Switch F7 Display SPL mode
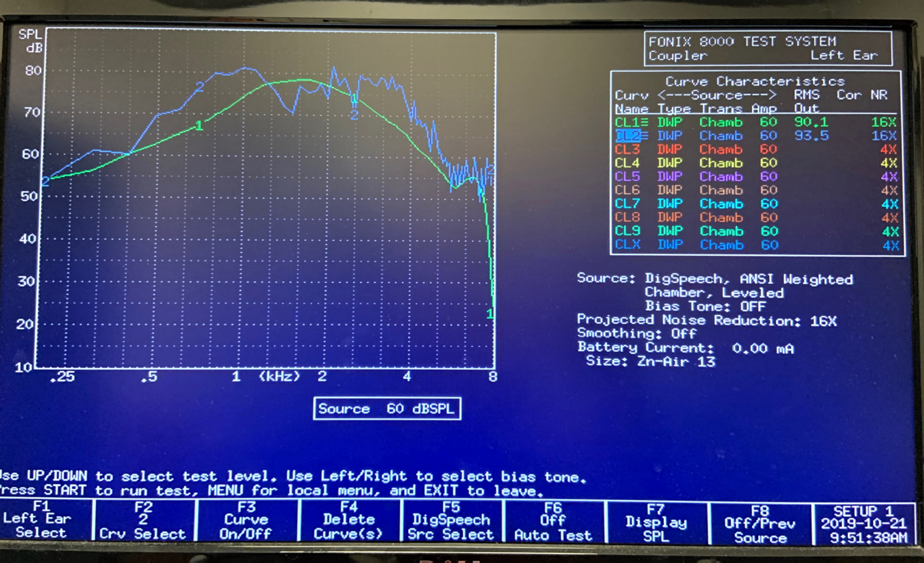This screenshot has height=563, width=924. [x=656, y=523]
